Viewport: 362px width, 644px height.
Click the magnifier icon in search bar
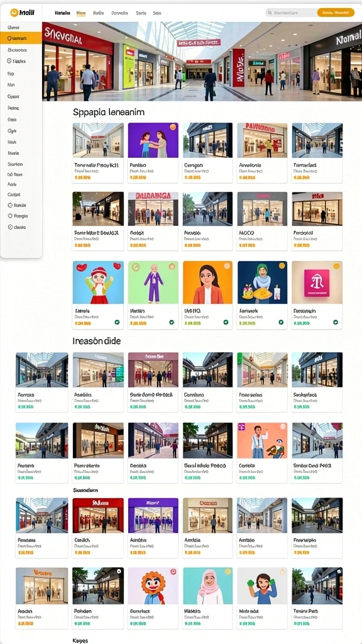coord(270,13)
